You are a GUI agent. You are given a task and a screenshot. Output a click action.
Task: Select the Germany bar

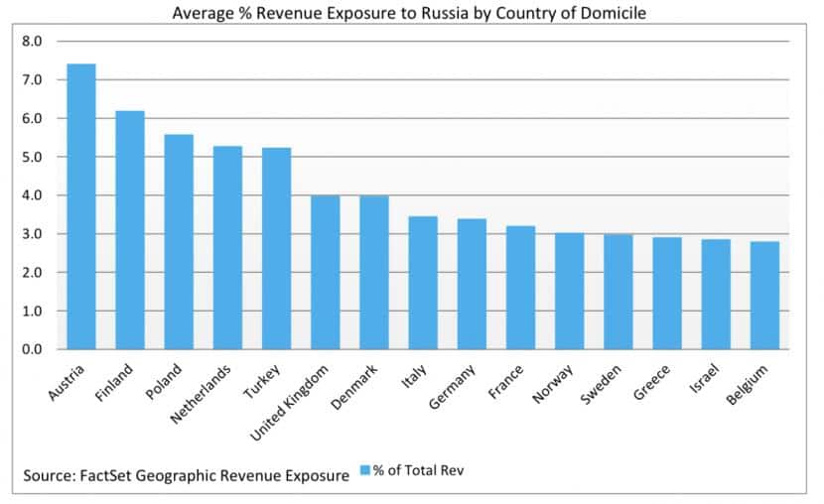pos(472,285)
